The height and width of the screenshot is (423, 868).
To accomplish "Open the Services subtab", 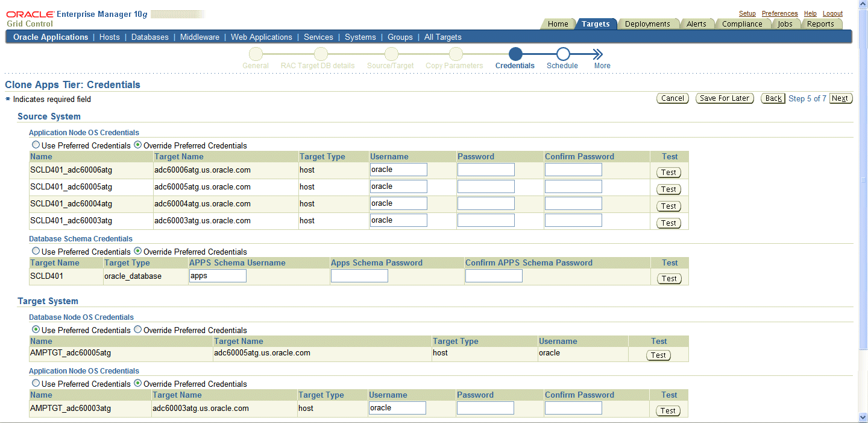I will [318, 37].
